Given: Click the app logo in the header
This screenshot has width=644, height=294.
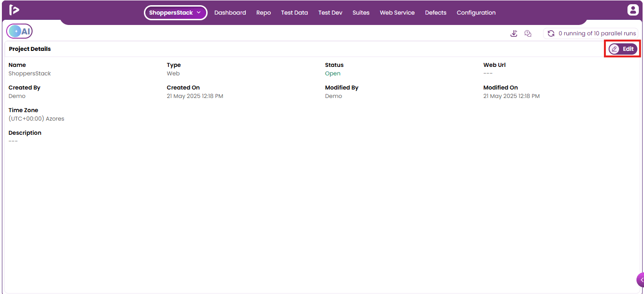Looking at the screenshot, I should point(14,10).
